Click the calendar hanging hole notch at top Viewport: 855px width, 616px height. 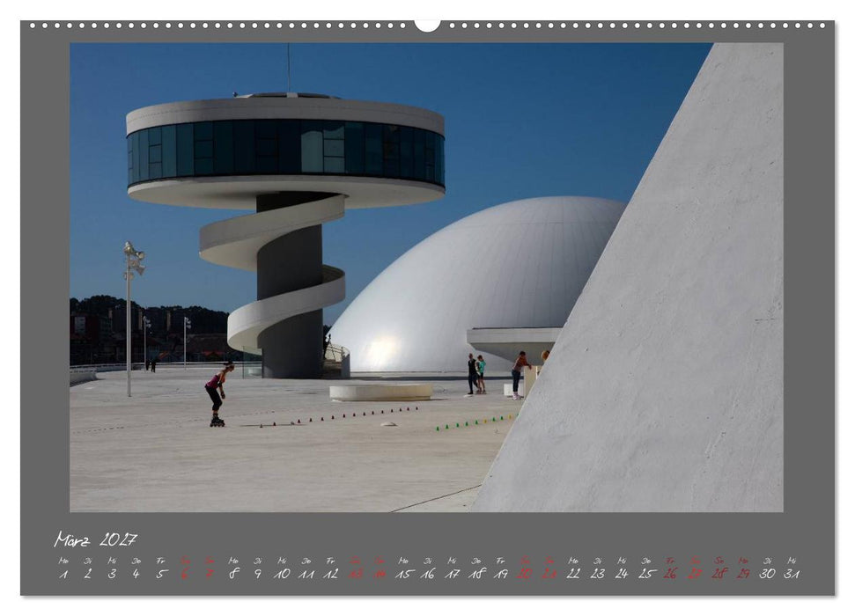click(428, 25)
